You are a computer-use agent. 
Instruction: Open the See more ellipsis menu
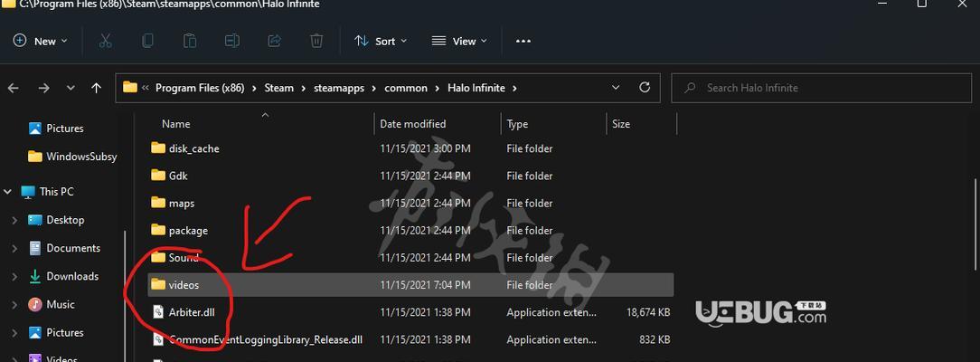[x=523, y=42]
